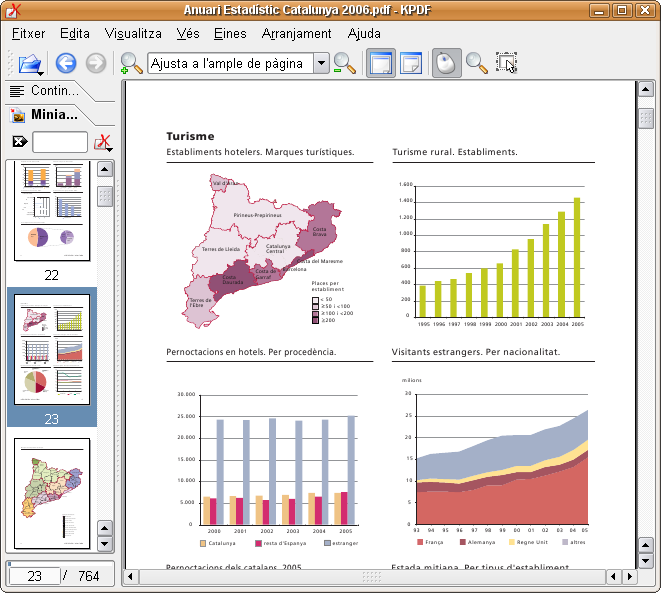Click the document vertical scrollbar handle
The width and height of the screenshot is (661, 593).
pos(645,119)
